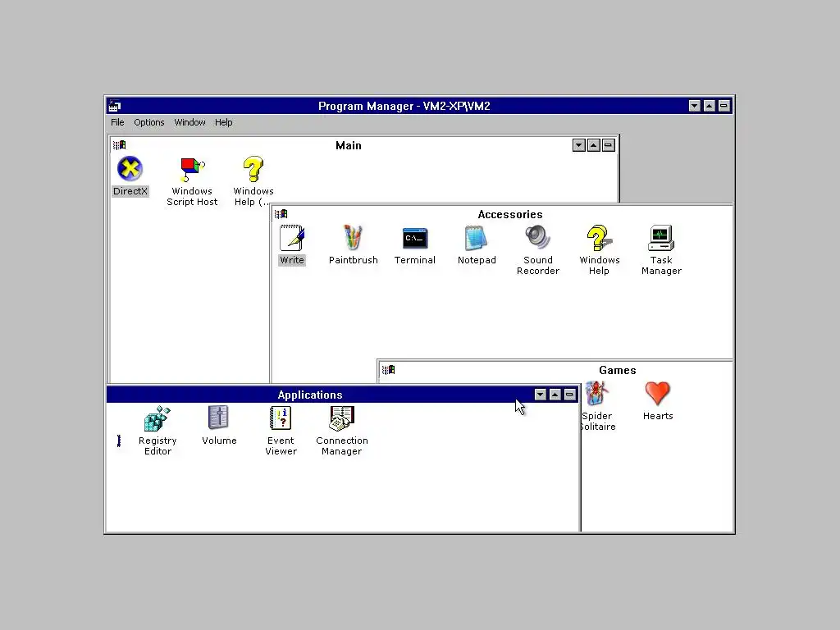The width and height of the screenshot is (840, 630).
Task: Open the Main window control-menu icon
Action: coord(120,145)
